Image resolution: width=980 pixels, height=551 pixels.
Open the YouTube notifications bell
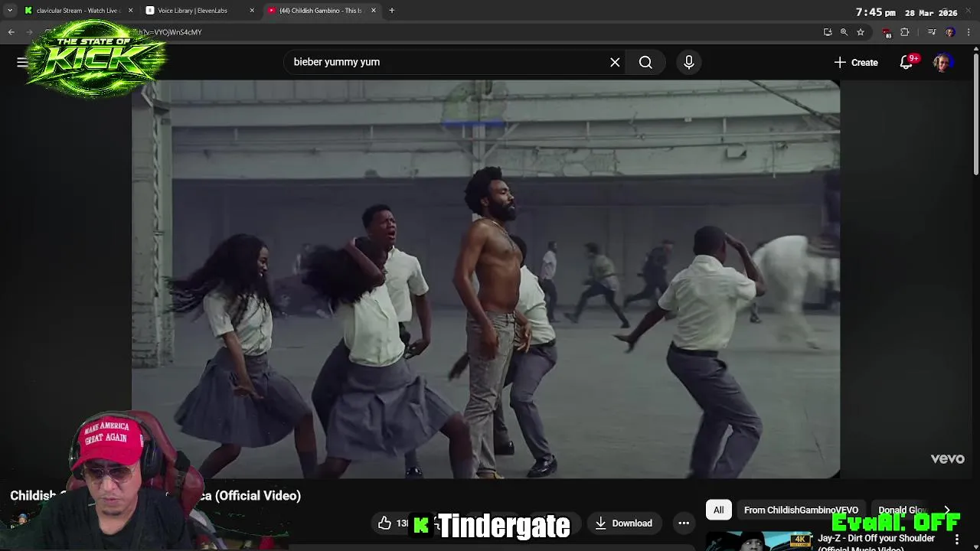coord(906,62)
